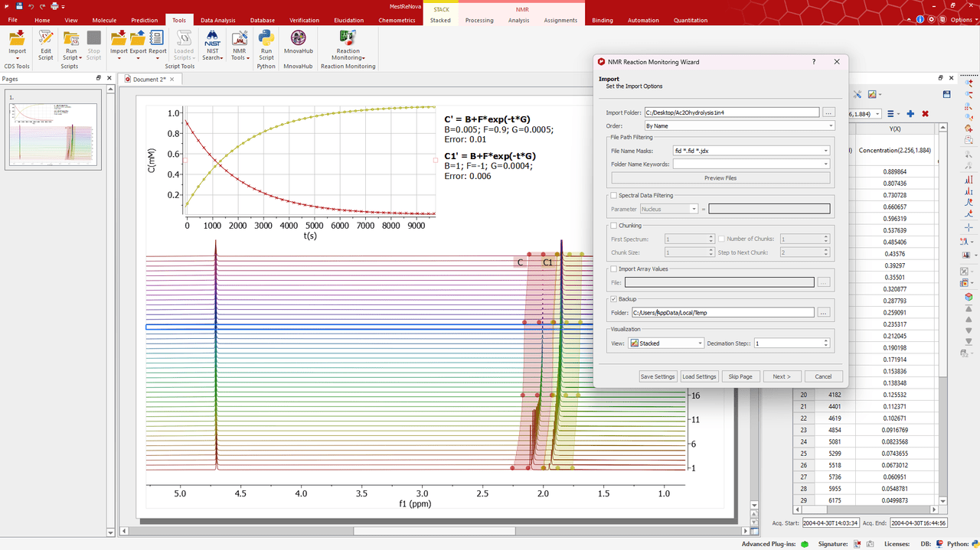
Task: Switch to the Chemometrics tab
Action: (x=397, y=20)
